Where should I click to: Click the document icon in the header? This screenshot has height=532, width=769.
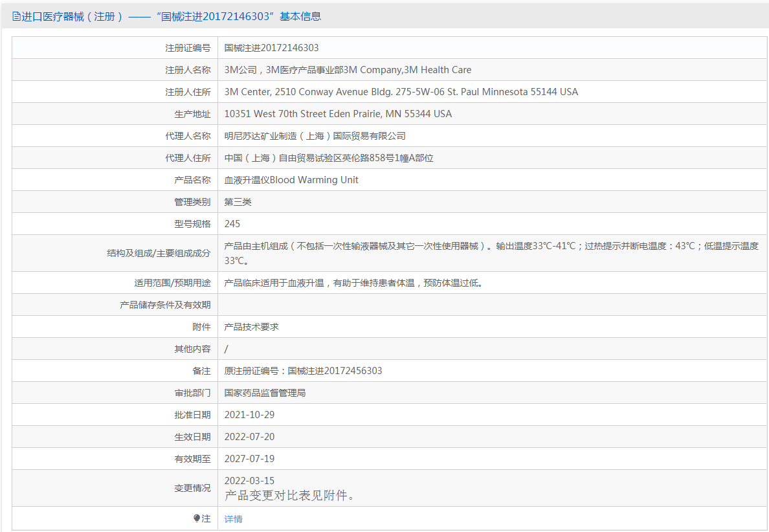[x=16, y=17]
